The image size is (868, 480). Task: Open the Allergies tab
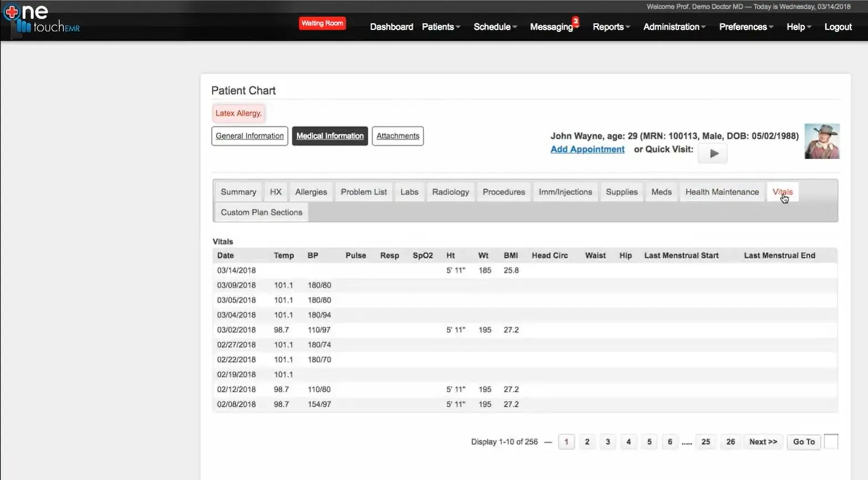(x=311, y=191)
